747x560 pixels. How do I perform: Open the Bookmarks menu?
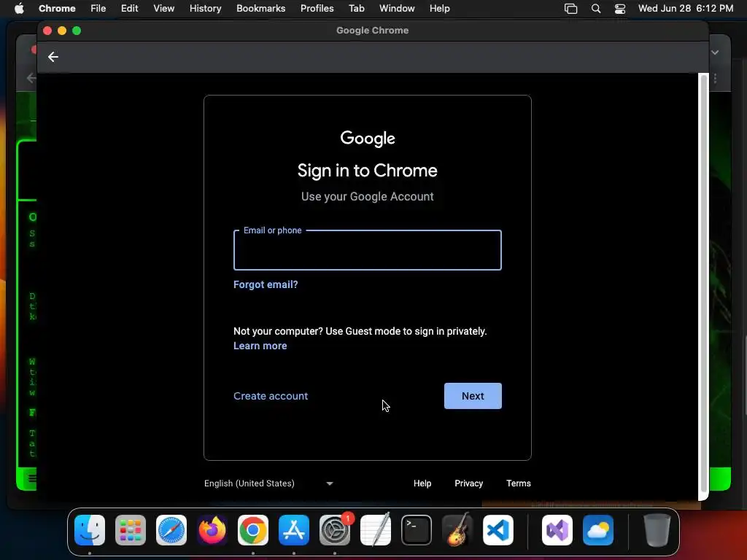[x=260, y=8]
